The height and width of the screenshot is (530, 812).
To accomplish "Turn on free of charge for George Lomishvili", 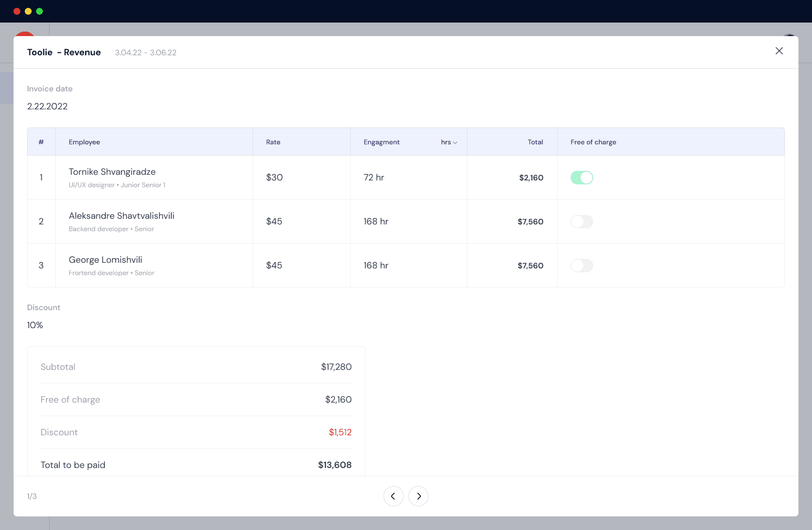I will coord(581,265).
